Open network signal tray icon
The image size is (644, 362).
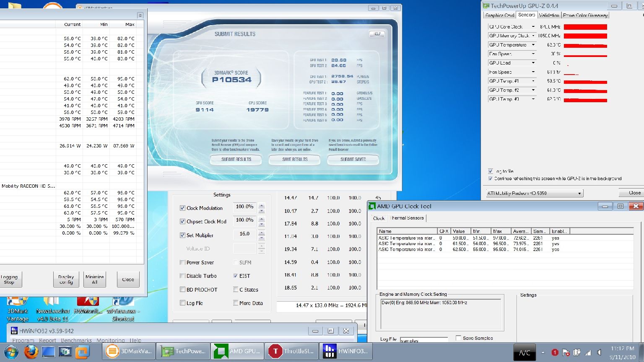(588, 353)
